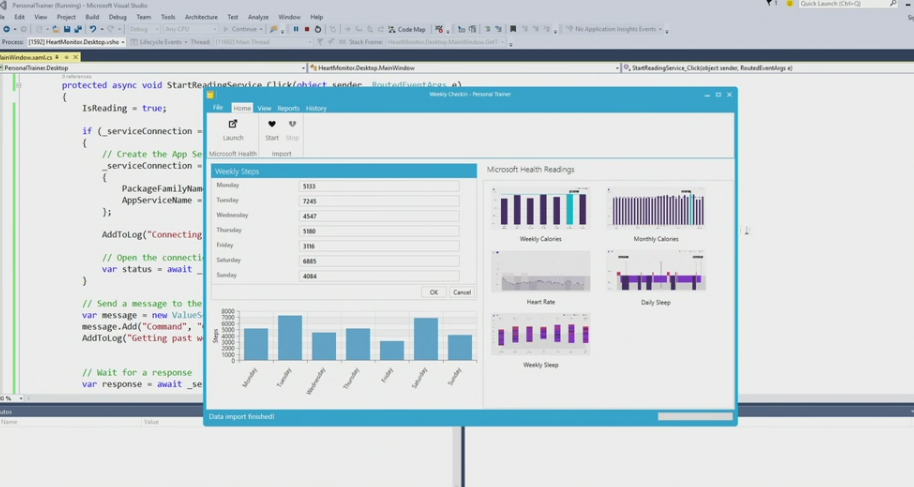Open the Debug menu in Visual Studio
The image size is (914, 487).
point(117,17)
